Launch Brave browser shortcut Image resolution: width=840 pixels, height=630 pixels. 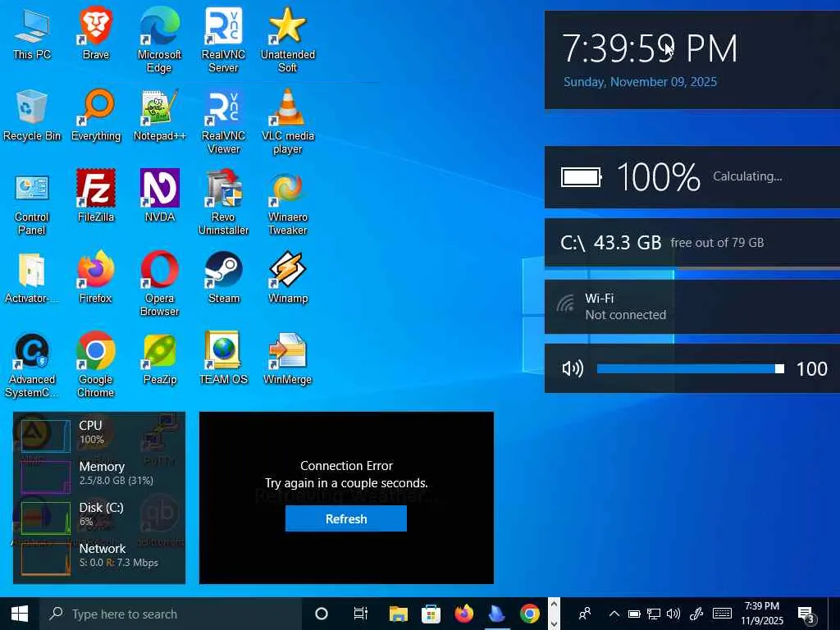click(x=96, y=34)
